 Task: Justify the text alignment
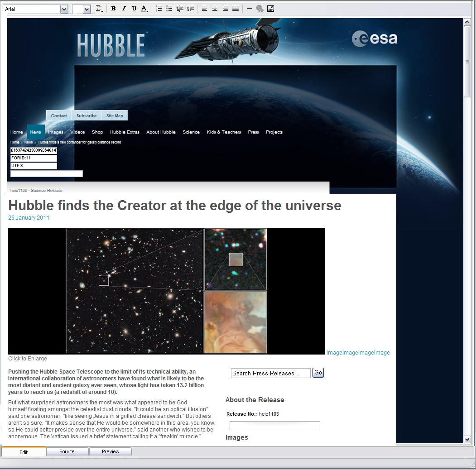(x=236, y=9)
